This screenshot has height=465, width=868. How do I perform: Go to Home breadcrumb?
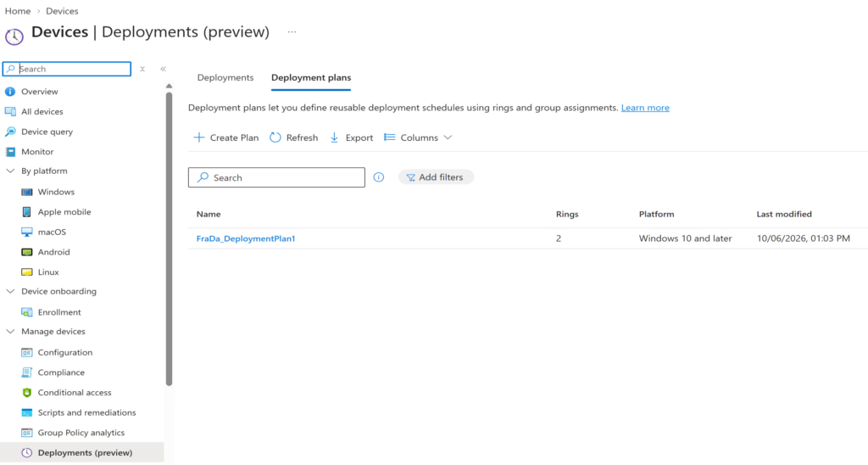coord(18,11)
